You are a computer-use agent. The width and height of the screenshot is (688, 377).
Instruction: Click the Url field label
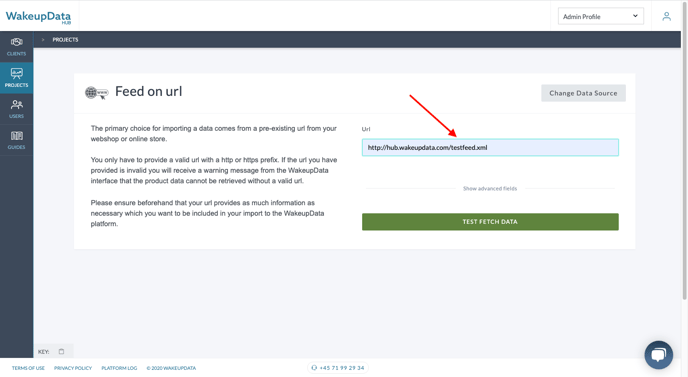[x=366, y=129]
